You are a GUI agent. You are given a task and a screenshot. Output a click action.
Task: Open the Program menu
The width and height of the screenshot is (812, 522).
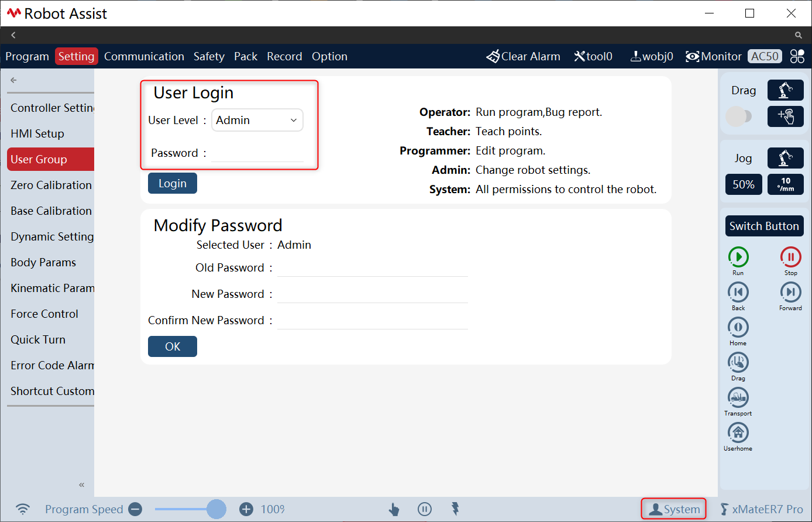[x=27, y=56]
